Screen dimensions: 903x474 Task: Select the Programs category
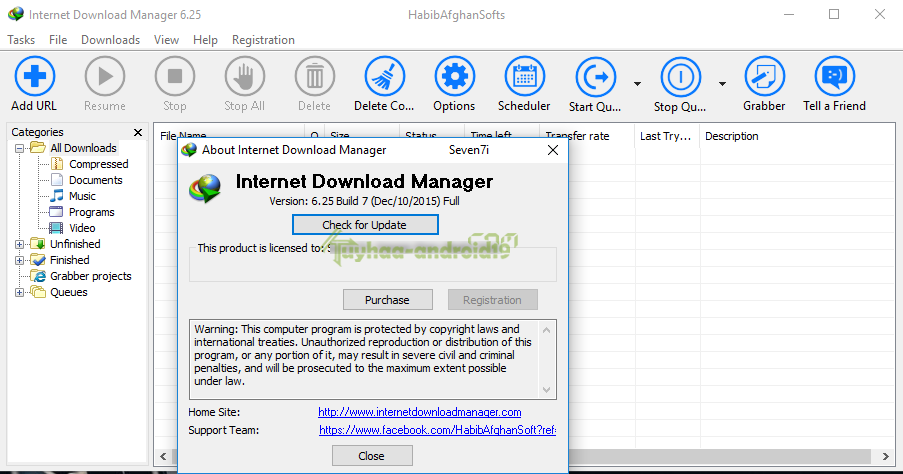(92, 213)
